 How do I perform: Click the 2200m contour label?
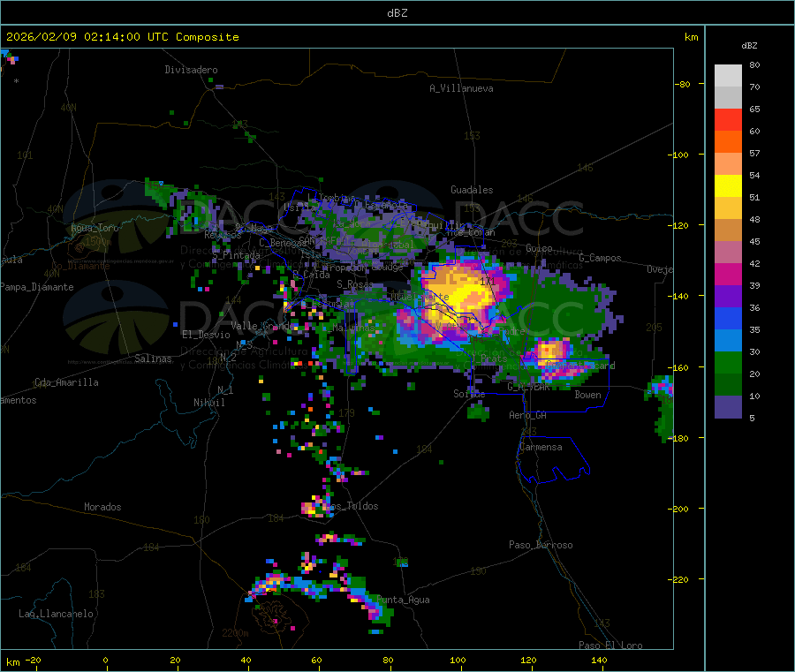(x=235, y=633)
